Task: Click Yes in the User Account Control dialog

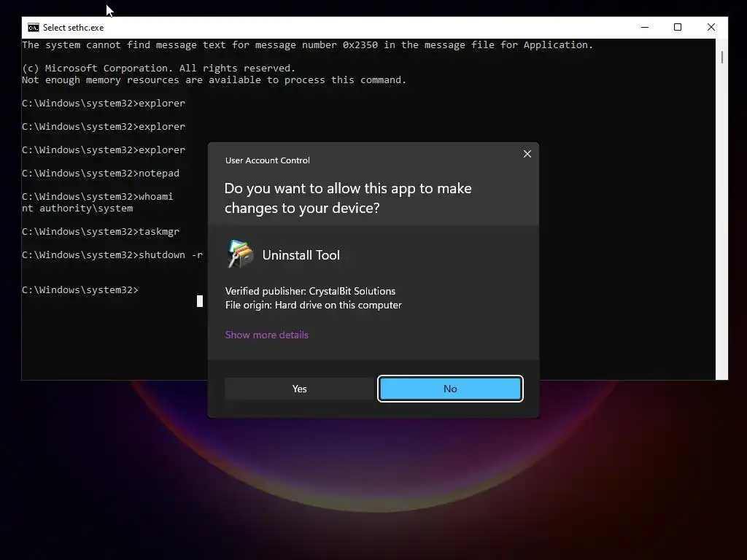Action: (x=299, y=389)
